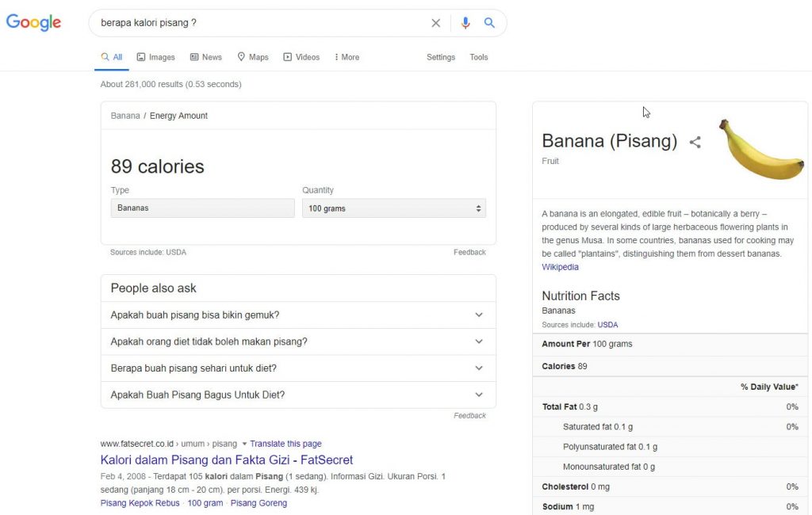
Task: Open the Images tab
Action: pyautogui.click(x=156, y=57)
